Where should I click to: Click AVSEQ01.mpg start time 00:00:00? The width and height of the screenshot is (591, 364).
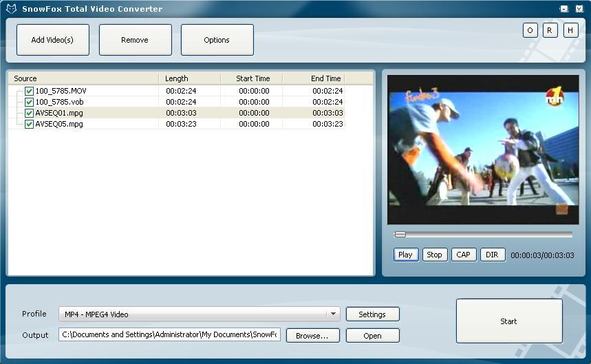(254, 113)
